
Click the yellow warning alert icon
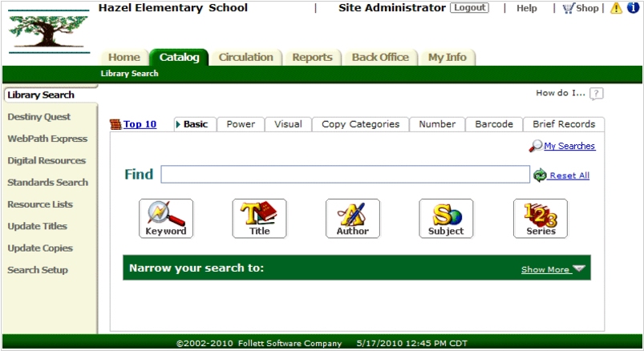(x=616, y=8)
